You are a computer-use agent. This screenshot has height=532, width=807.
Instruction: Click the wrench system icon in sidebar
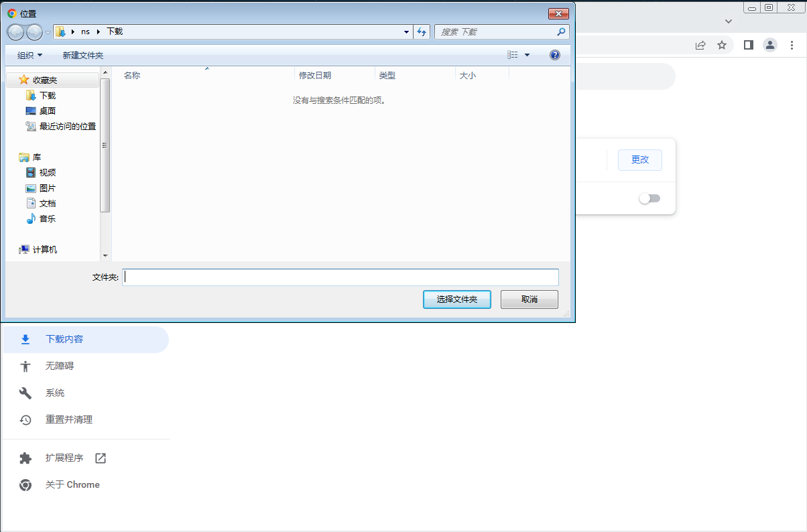pos(25,393)
